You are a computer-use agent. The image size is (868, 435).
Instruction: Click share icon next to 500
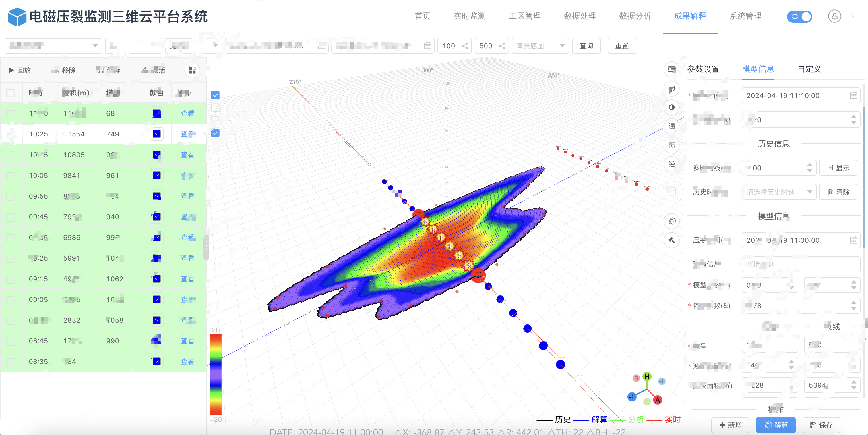click(502, 46)
